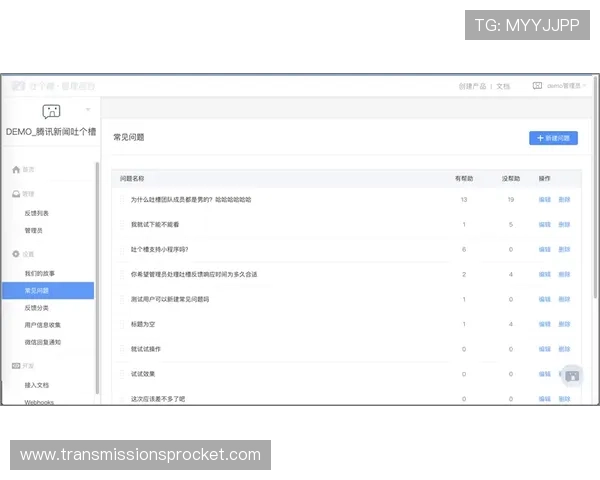
Task: Edit the 这次应该差不多了吧 question
Action: (545, 399)
